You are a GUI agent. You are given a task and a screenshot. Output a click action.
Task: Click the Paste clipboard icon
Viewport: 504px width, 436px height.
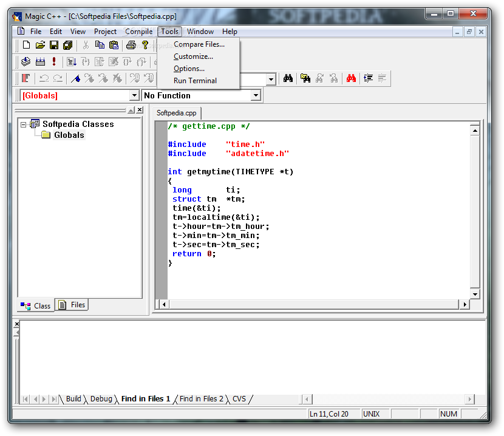[x=114, y=45]
